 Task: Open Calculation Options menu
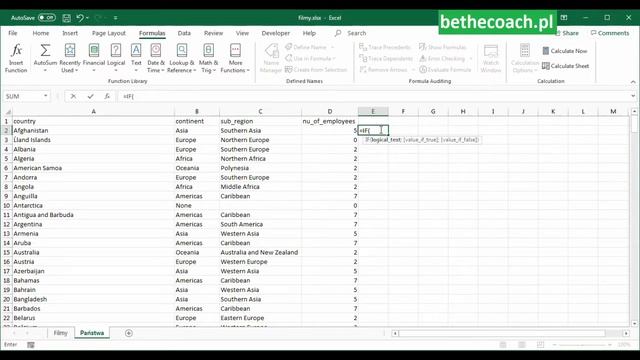525,58
